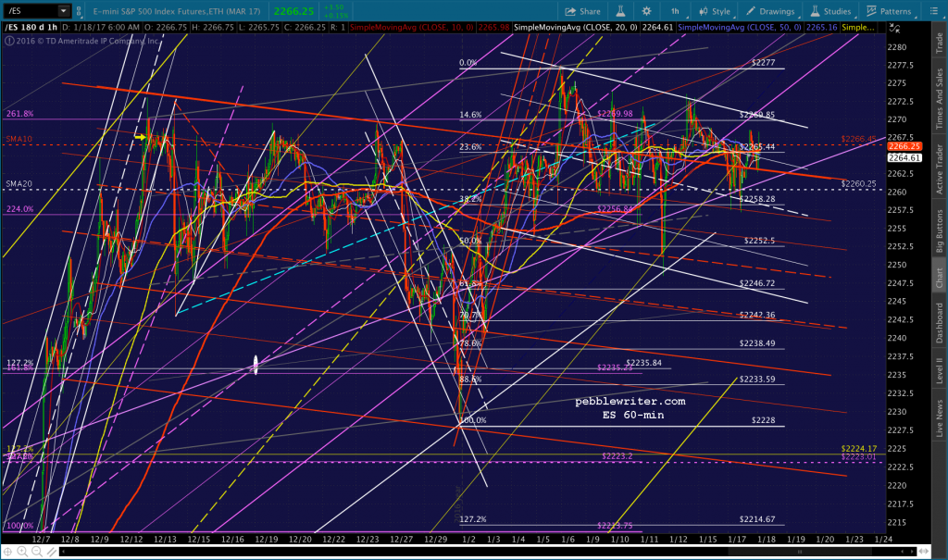The width and height of the screenshot is (948, 560).
Task: Open the Style menu
Action: pyautogui.click(x=715, y=11)
